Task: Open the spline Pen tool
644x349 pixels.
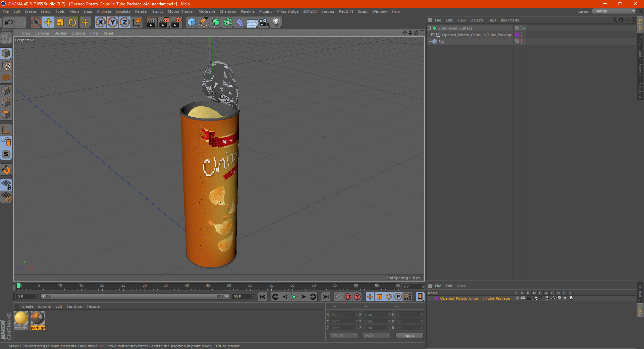Action: (204, 22)
